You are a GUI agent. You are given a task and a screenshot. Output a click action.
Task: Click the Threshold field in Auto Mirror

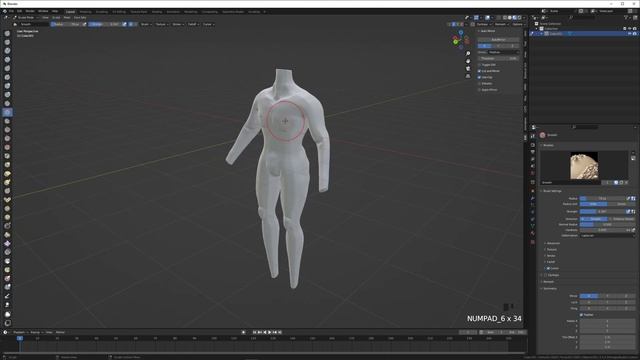[498, 58]
